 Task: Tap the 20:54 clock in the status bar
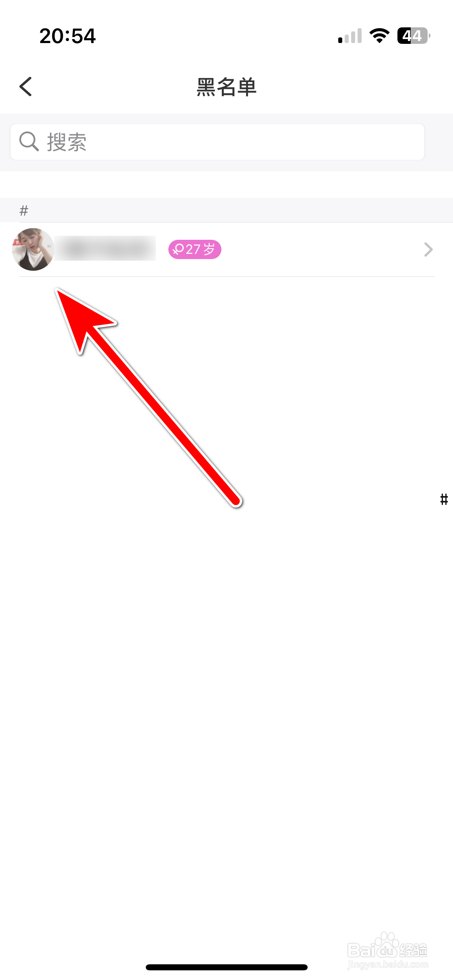click(68, 36)
